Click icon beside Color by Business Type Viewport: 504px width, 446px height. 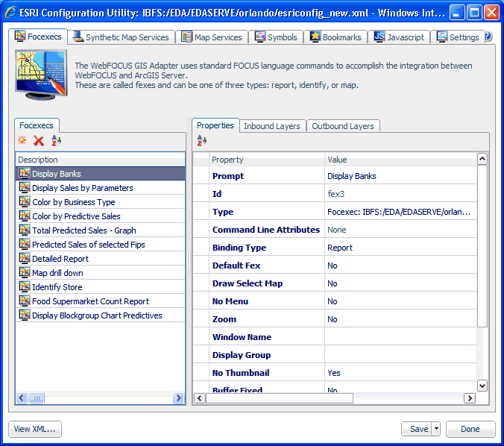25,201
